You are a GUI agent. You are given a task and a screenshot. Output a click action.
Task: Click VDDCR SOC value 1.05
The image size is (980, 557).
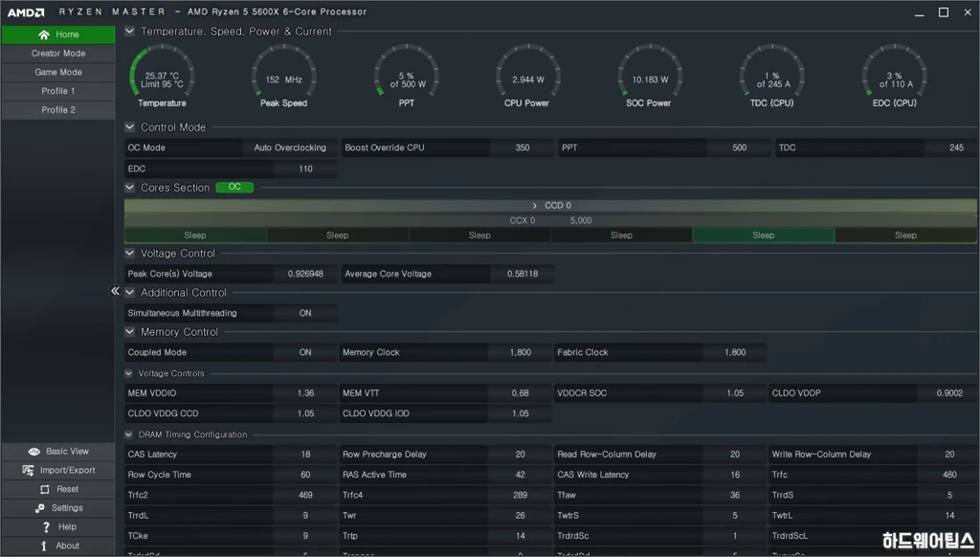point(735,393)
